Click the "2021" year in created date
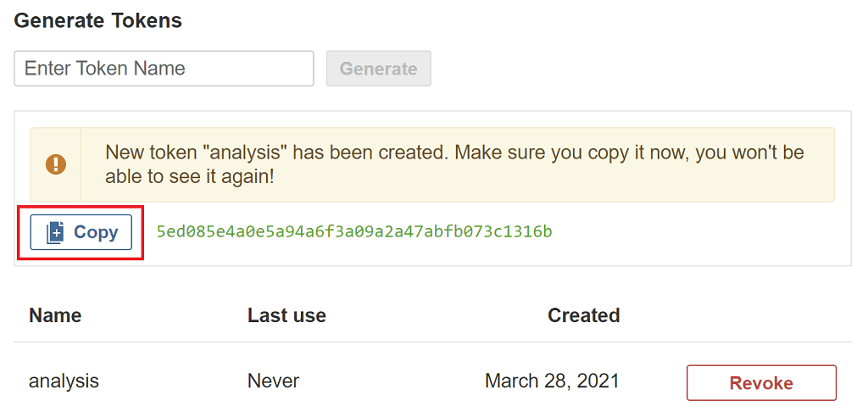Screen dimensions: 868x417 click(x=599, y=381)
